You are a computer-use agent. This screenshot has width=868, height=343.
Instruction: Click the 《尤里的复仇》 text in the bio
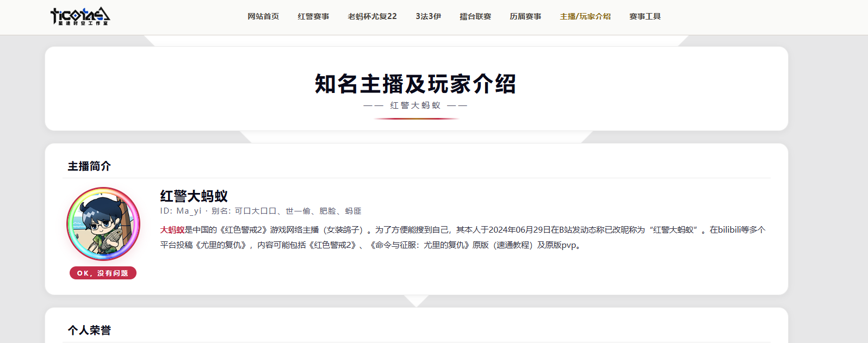[220, 245]
